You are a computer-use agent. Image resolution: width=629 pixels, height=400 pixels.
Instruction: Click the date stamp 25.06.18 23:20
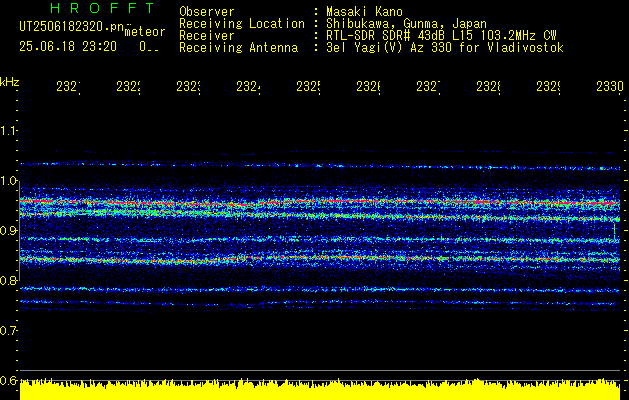click(68, 47)
